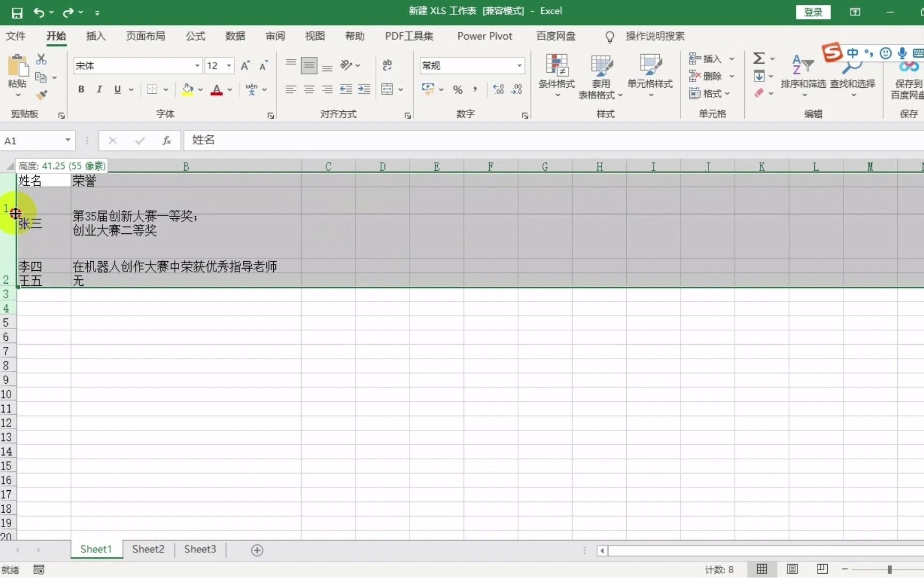Apply Comma Style number format icon
924x578 pixels.
click(x=475, y=89)
